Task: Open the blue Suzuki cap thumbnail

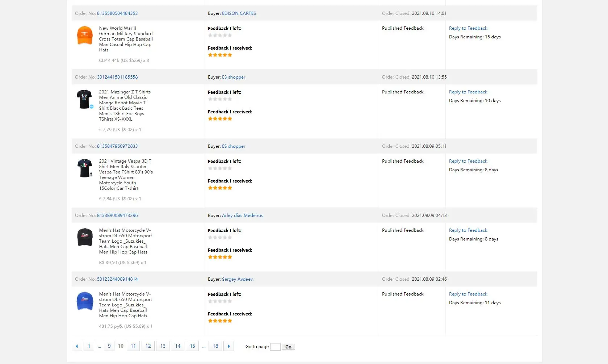Action: point(85,301)
